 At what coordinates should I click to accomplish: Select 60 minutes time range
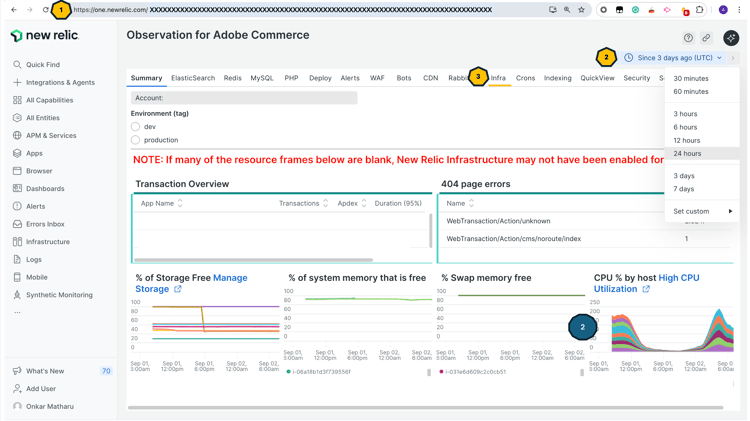tap(691, 91)
